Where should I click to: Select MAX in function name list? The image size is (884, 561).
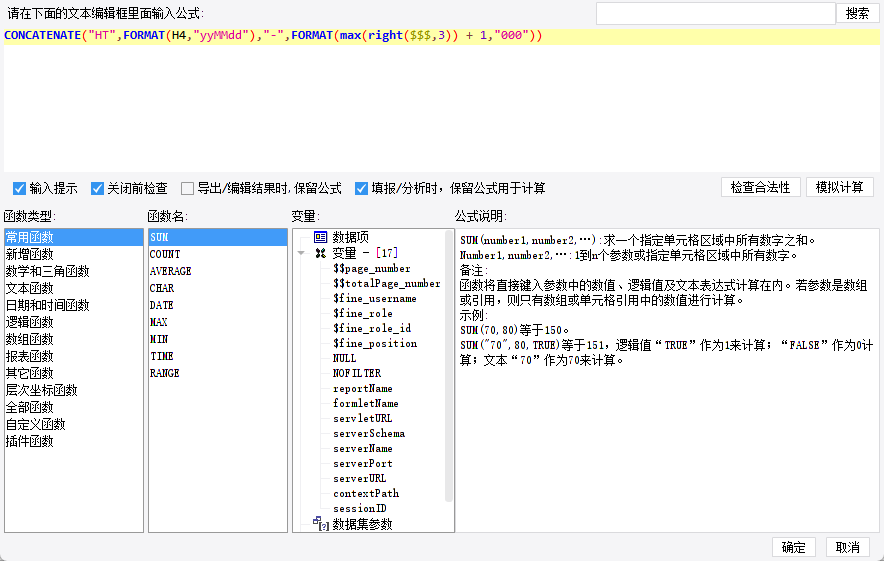pos(218,322)
